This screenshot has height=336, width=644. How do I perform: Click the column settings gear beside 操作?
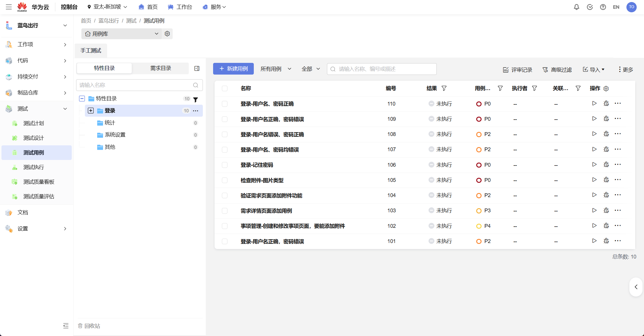(x=606, y=88)
